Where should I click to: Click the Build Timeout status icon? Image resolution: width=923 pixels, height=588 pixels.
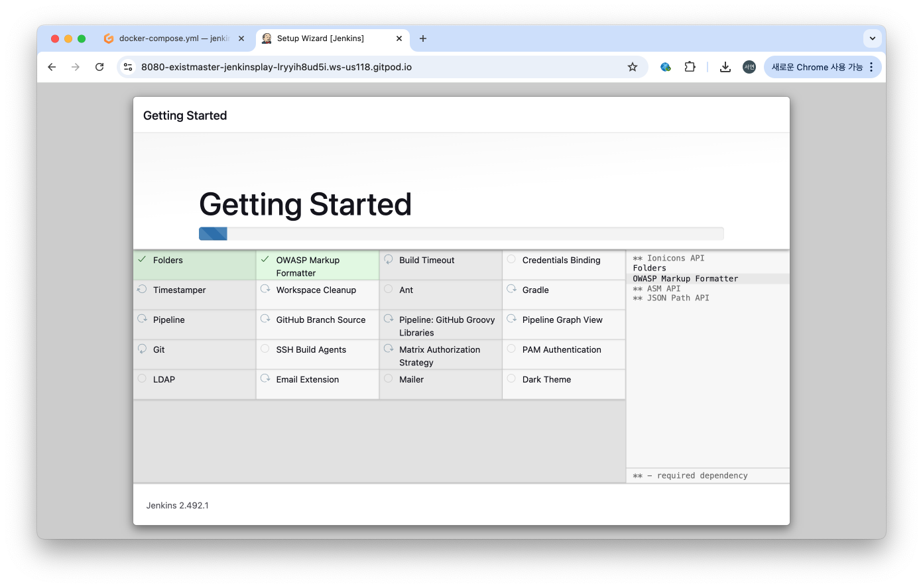[x=389, y=259]
